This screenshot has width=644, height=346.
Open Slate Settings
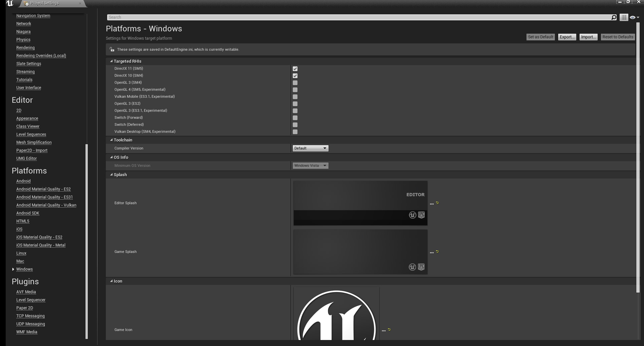pos(29,64)
